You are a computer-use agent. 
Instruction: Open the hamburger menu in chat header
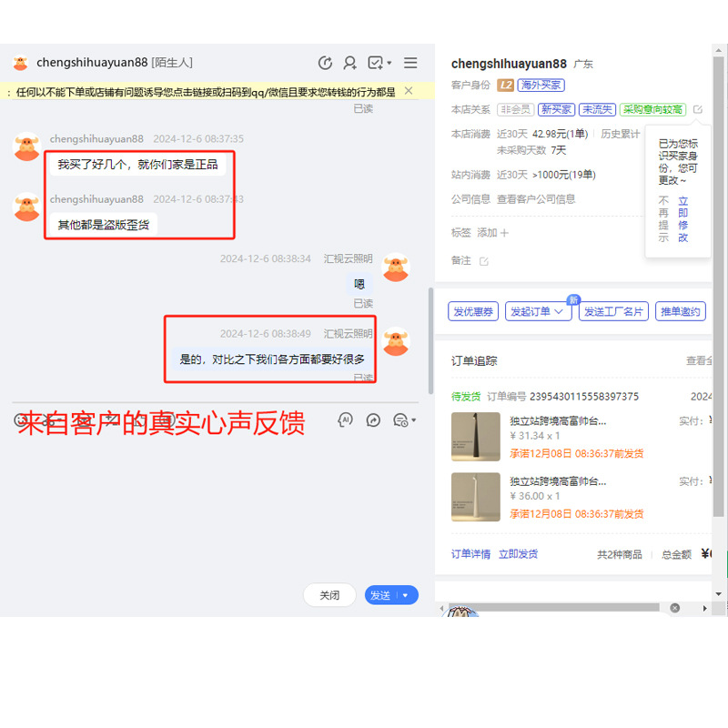[410, 63]
